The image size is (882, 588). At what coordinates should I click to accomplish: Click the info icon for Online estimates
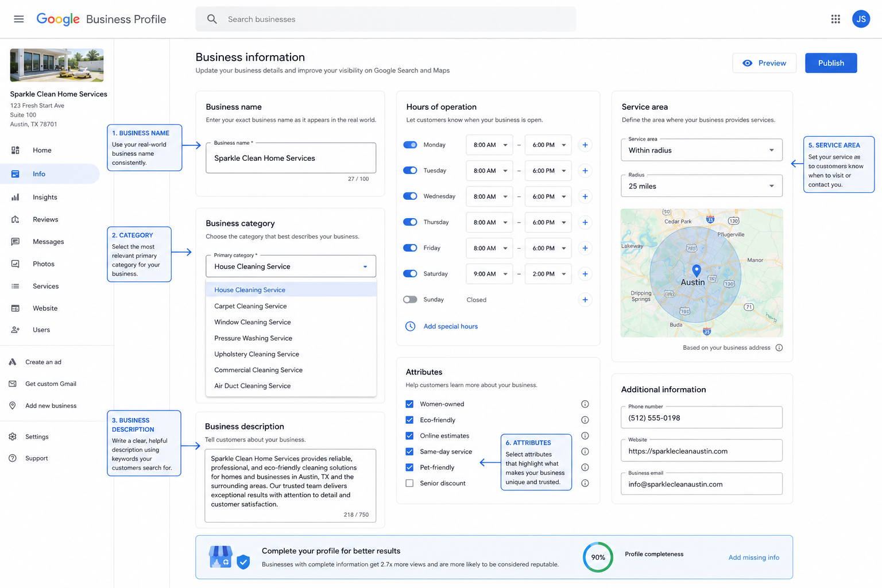click(585, 436)
